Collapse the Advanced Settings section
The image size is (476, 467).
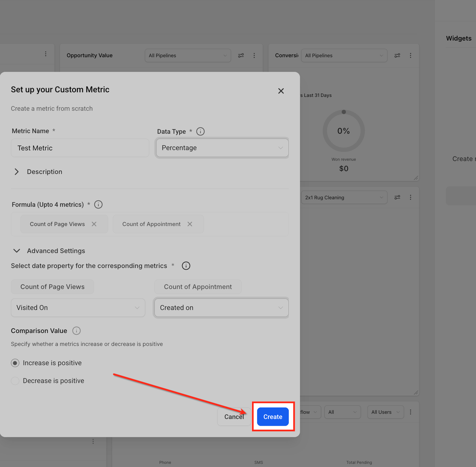coord(17,251)
